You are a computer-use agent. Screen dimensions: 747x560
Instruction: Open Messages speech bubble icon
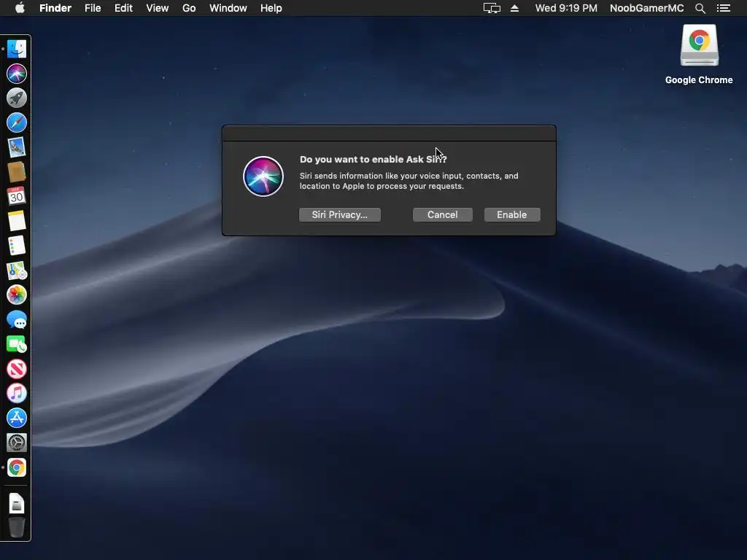point(17,319)
